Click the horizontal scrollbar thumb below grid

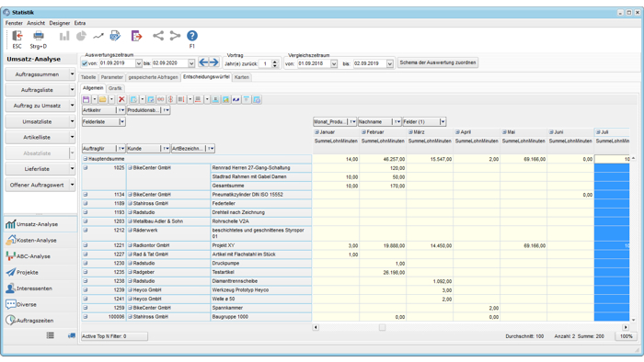click(x=382, y=327)
